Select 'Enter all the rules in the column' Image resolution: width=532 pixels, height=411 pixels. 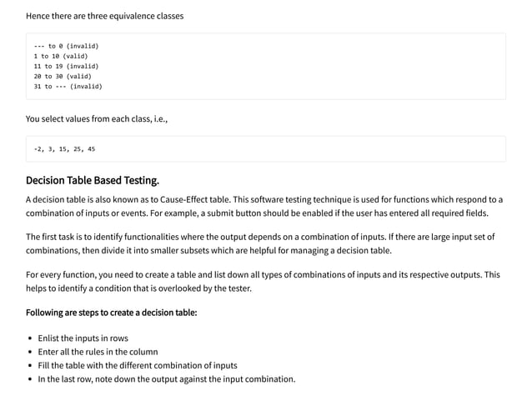pyautogui.click(x=98, y=352)
